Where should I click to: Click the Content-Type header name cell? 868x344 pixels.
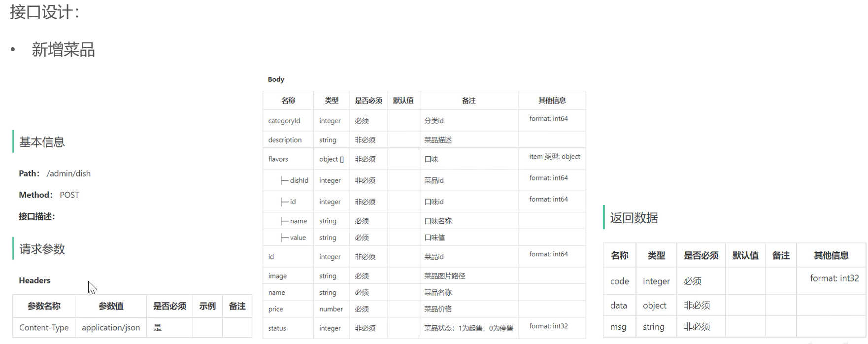pyautogui.click(x=44, y=328)
